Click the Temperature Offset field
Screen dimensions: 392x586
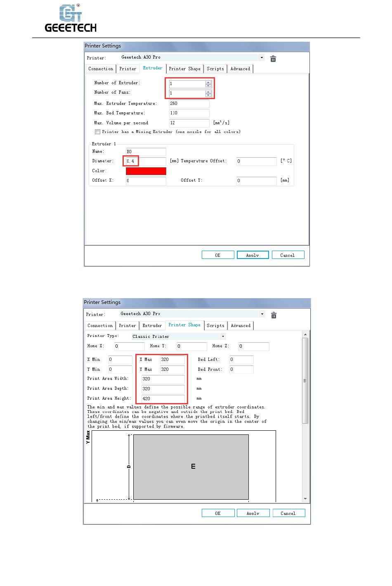tap(256, 161)
